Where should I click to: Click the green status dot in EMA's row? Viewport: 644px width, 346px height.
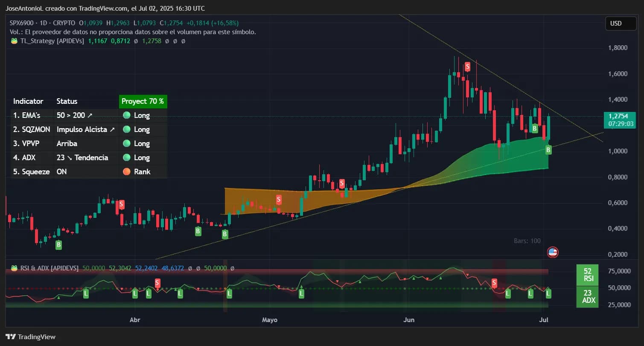126,115
